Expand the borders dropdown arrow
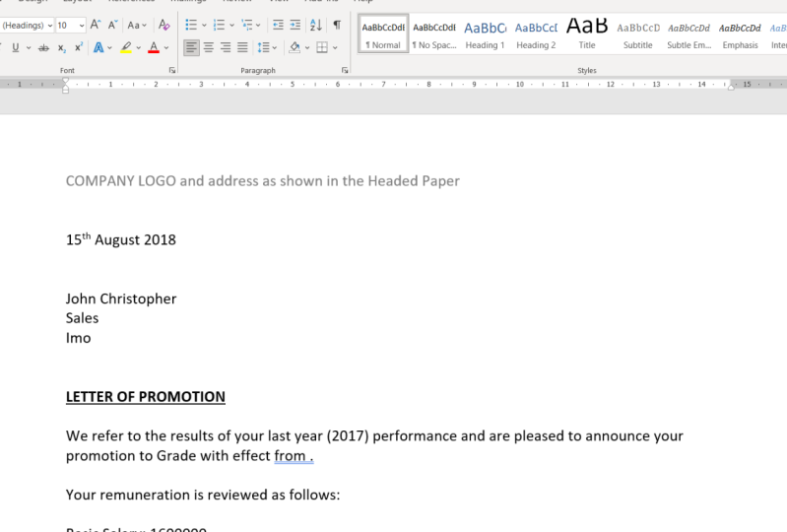Viewport: 787px width, 532px height. [335, 47]
